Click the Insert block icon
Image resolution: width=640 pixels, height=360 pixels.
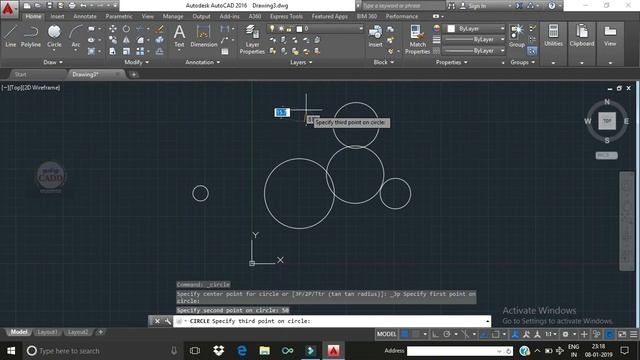[375, 36]
